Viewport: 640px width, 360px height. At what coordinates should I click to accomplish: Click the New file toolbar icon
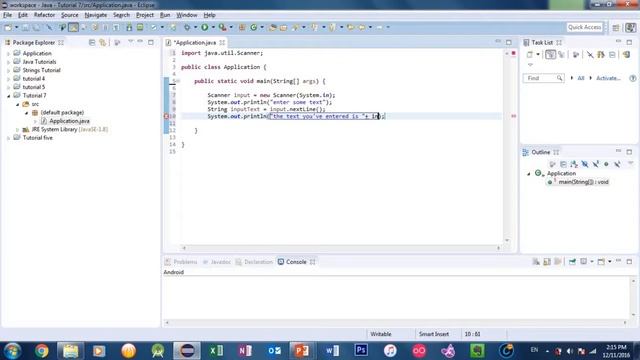pos(8,27)
